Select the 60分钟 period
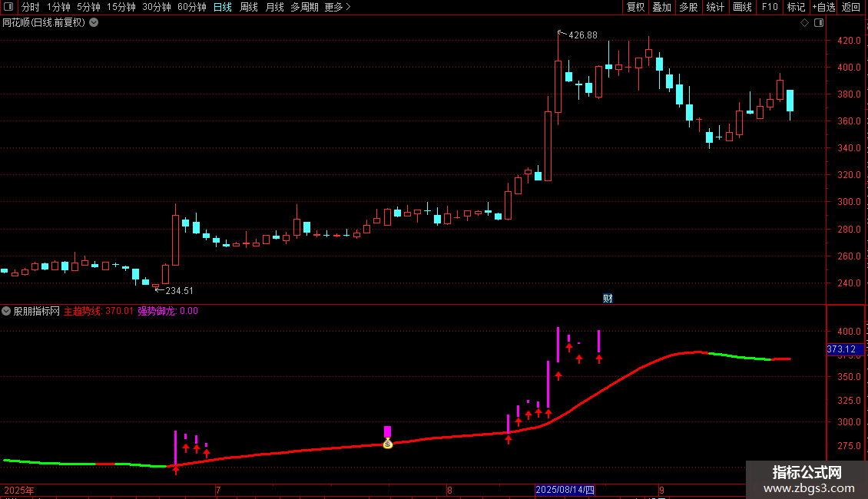The image size is (868, 499). pyautogui.click(x=192, y=7)
